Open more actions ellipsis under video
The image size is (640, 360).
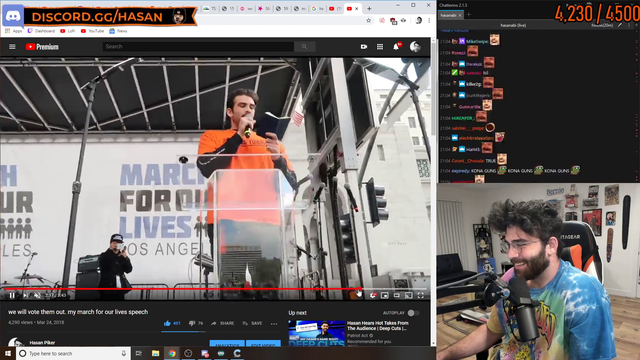pyautogui.click(x=274, y=324)
